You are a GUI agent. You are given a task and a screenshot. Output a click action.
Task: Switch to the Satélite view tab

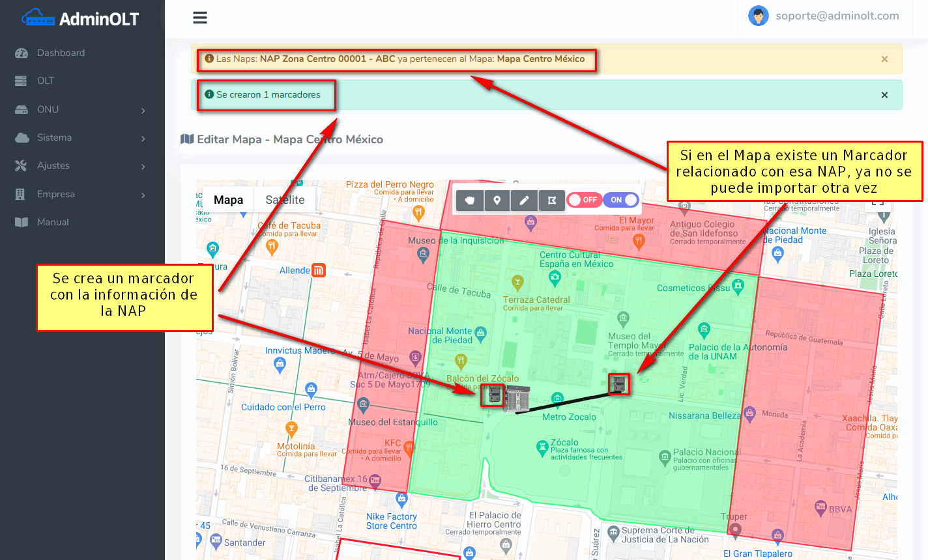pos(285,200)
